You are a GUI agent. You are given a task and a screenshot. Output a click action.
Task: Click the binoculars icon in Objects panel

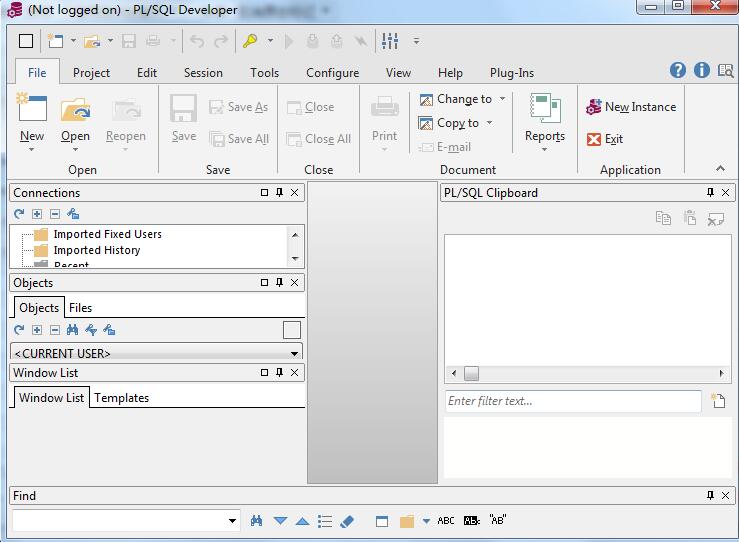[x=73, y=330]
